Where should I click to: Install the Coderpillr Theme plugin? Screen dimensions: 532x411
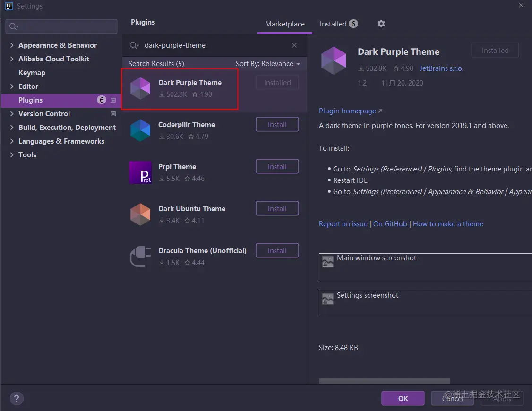coord(277,124)
